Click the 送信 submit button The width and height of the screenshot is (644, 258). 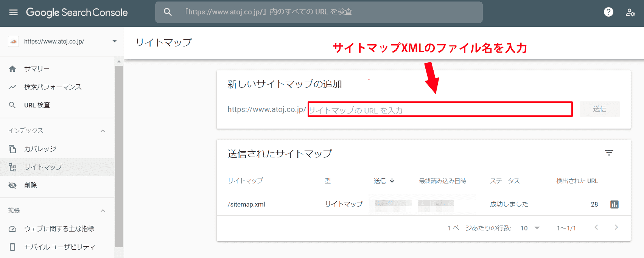pyautogui.click(x=600, y=109)
